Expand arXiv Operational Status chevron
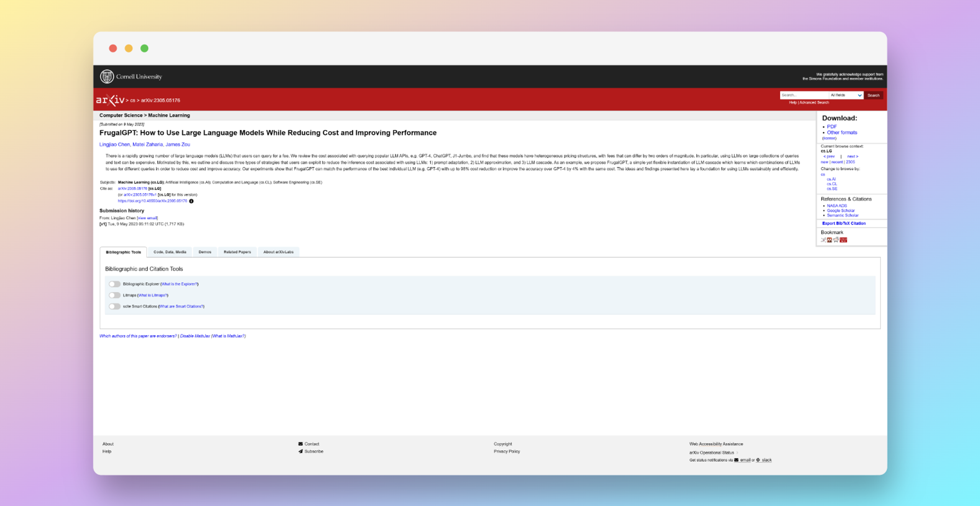The height and width of the screenshot is (506, 980). pos(737,453)
